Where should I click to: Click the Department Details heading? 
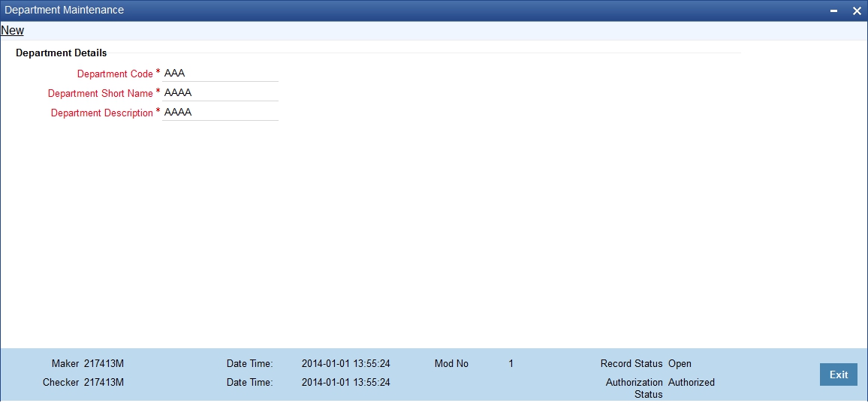pyautogui.click(x=62, y=53)
